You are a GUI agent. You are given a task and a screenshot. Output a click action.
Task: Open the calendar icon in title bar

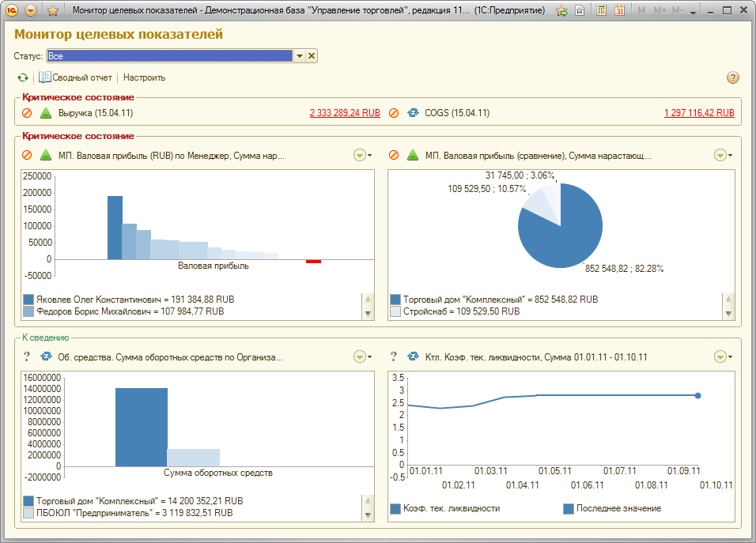[x=619, y=10]
